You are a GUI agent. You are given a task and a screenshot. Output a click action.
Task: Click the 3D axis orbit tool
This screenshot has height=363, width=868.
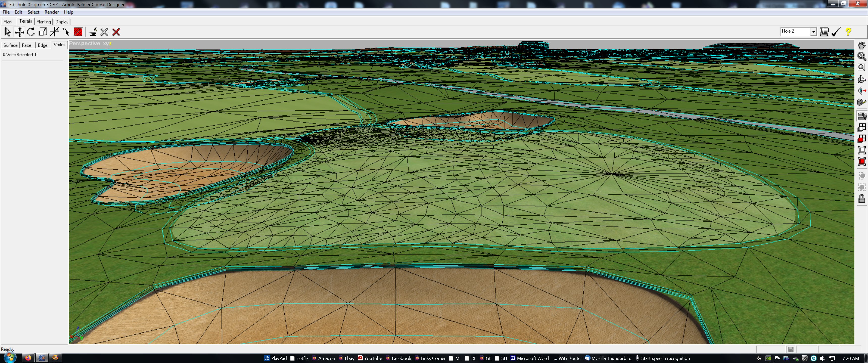[862, 79]
